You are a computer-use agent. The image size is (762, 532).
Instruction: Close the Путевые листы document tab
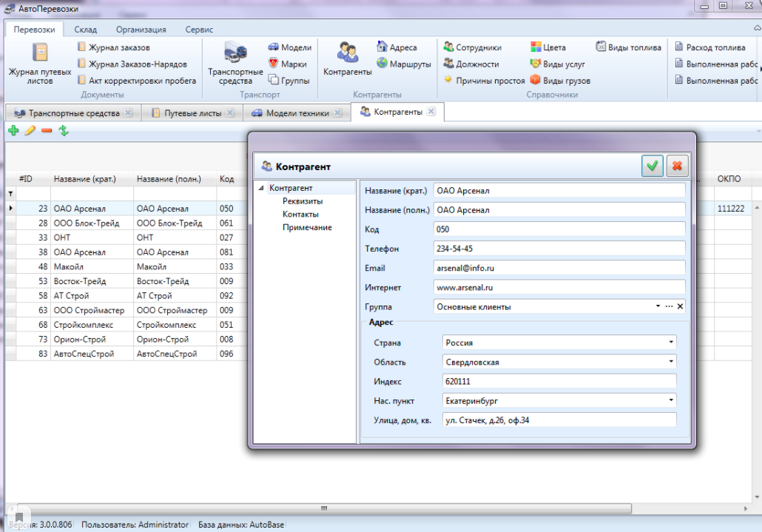tap(230, 112)
